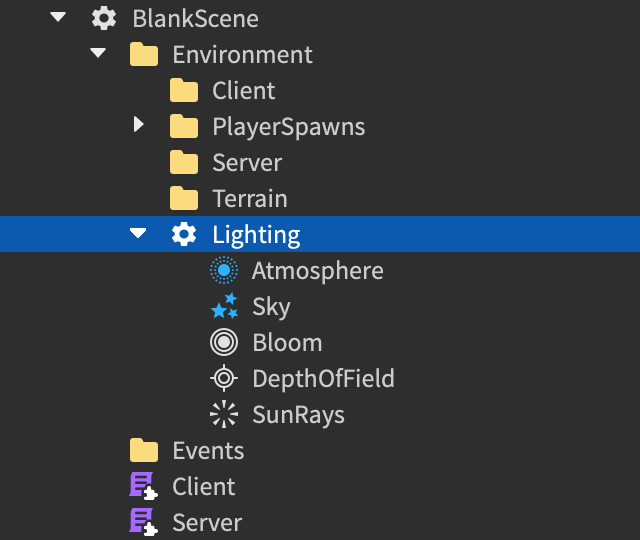Click the SunRays effect icon
Viewport: 640px width, 540px height.
coord(224,415)
